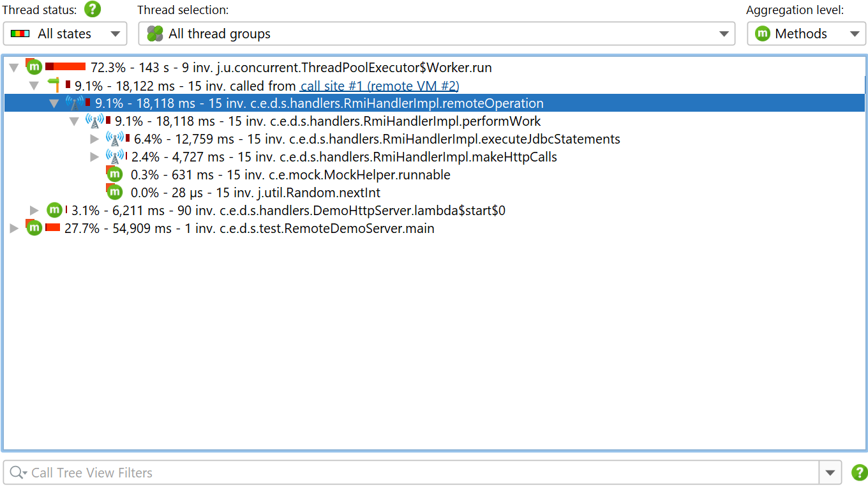Click the green Methods icon in aggregation box
Image resolution: width=868 pixels, height=487 pixels.
click(763, 34)
